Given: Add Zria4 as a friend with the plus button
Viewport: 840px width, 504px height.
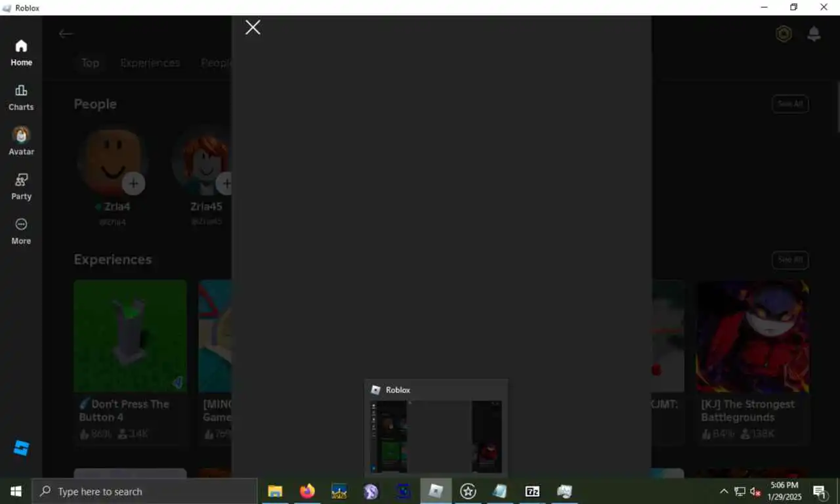Looking at the screenshot, I should (x=133, y=184).
